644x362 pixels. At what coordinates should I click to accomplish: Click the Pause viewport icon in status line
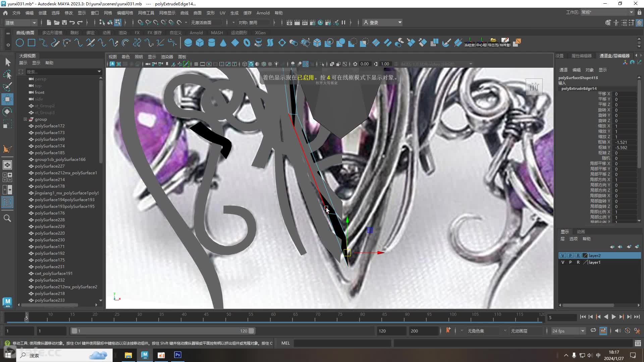pos(343,22)
